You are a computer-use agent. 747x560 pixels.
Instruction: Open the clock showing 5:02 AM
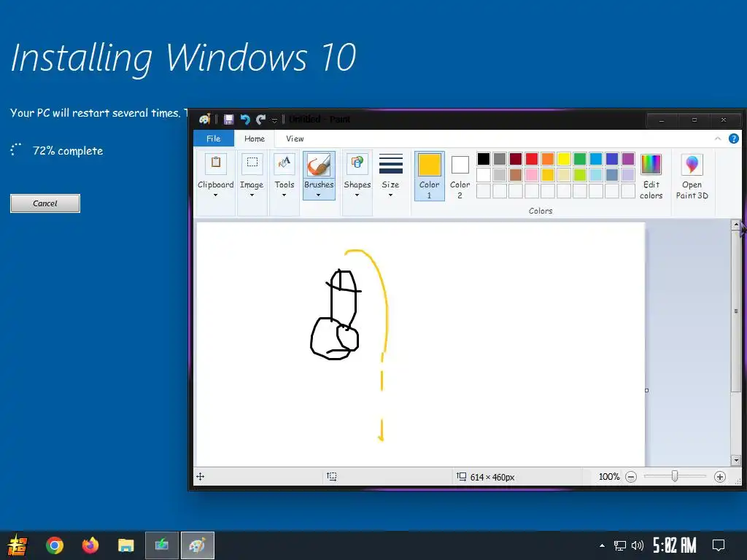(x=674, y=545)
